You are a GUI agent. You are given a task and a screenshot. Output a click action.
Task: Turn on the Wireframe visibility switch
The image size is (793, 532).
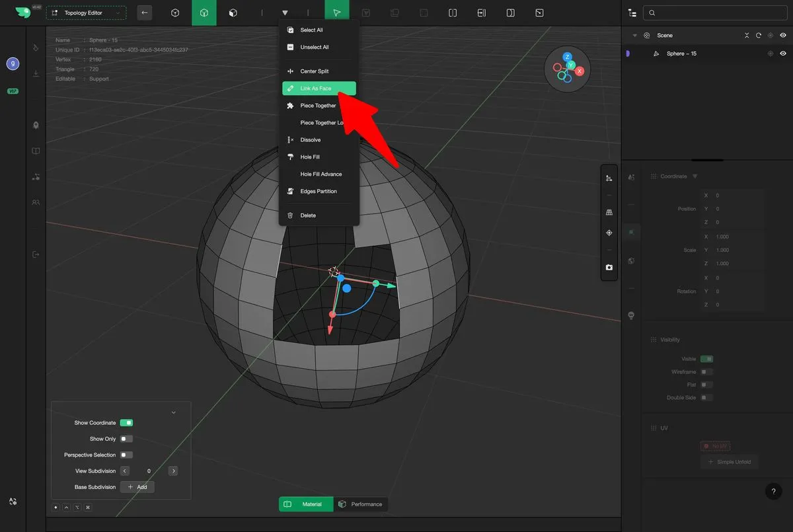point(706,372)
